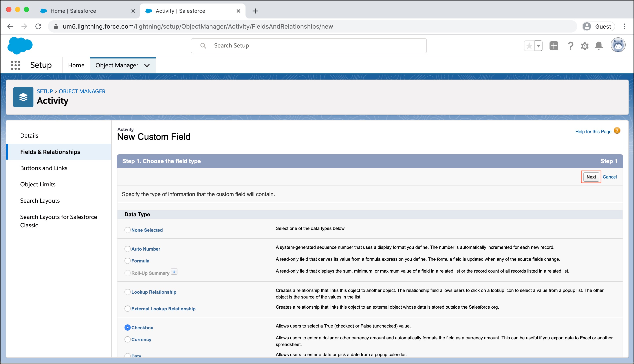The image size is (634, 364).
Task: Expand the Object Manager tab chevron
Action: [147, 65]
